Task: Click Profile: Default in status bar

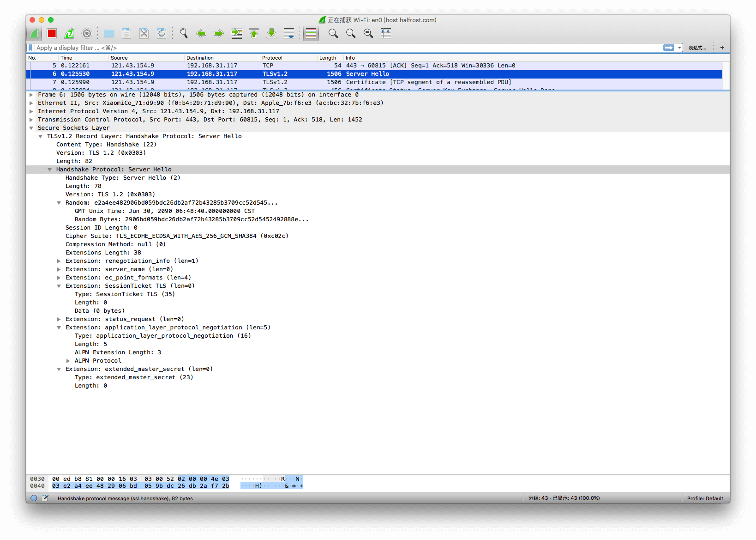Action: (705, 498)
